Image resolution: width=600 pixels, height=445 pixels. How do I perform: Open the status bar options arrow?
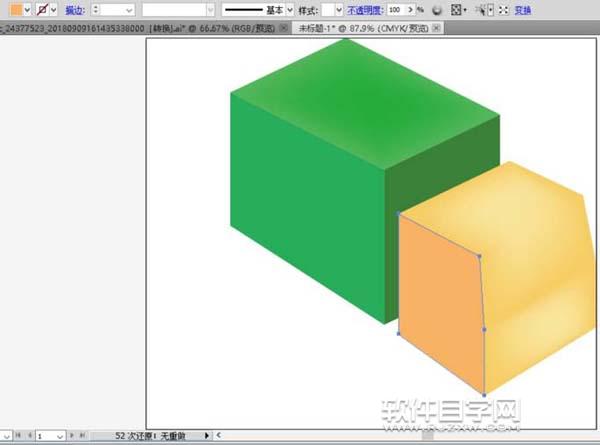tap(207, 435)
